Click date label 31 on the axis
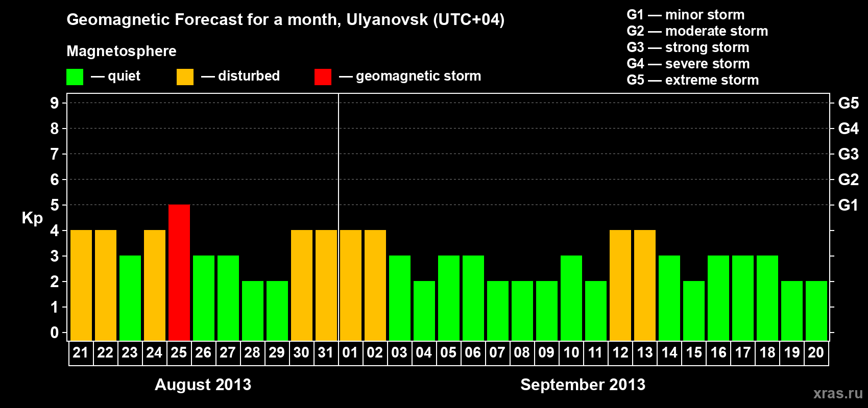 point(326,352)
